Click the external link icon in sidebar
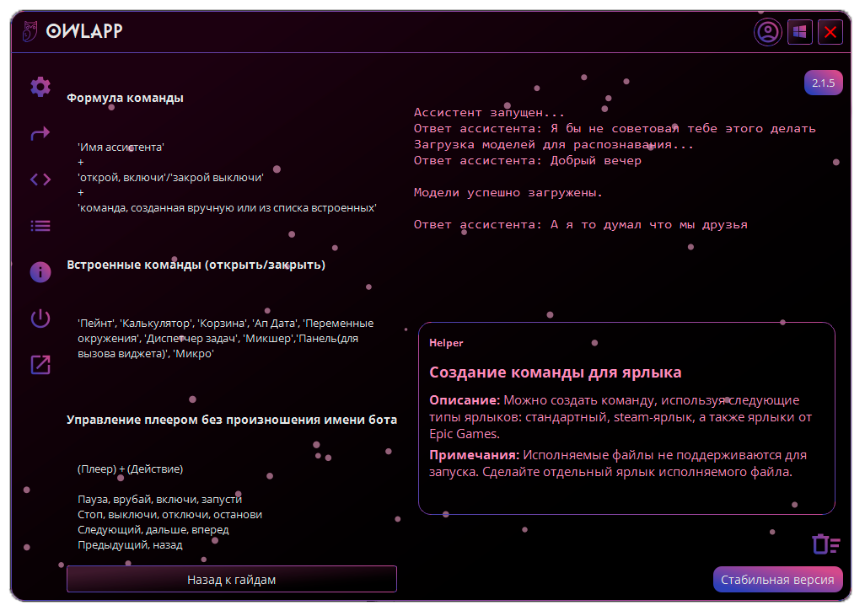Viewport: 865px width, 616px height. 39,365
